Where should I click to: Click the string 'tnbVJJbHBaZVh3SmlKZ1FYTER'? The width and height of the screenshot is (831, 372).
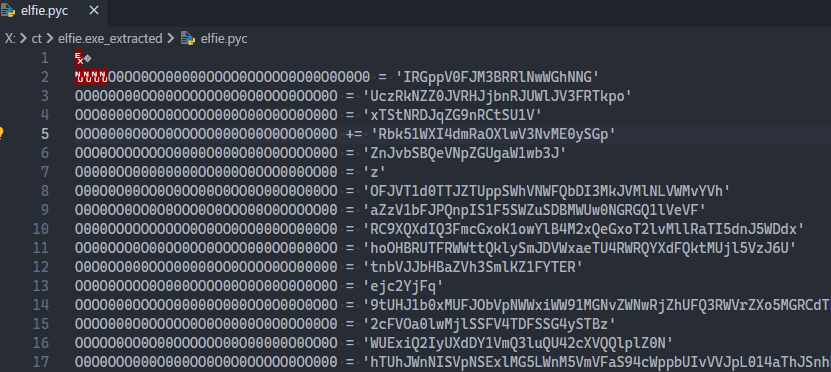[x=473, y=267]
